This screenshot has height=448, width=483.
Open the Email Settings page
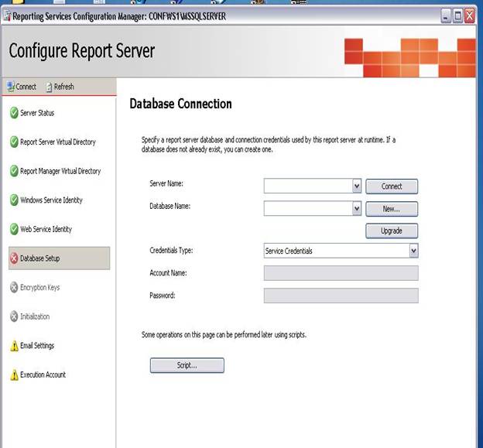pyautogui.click(x=37, y=346)
